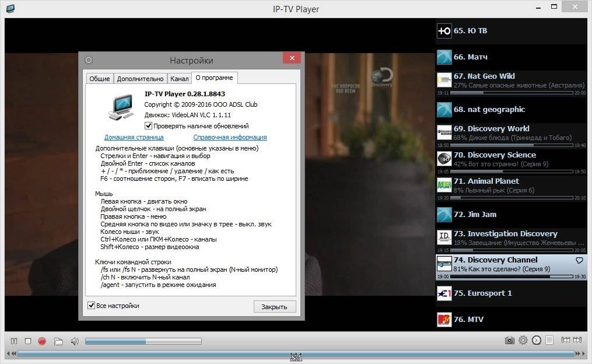
Task: Switch to the Общие tab
Action: coord(100,79)
